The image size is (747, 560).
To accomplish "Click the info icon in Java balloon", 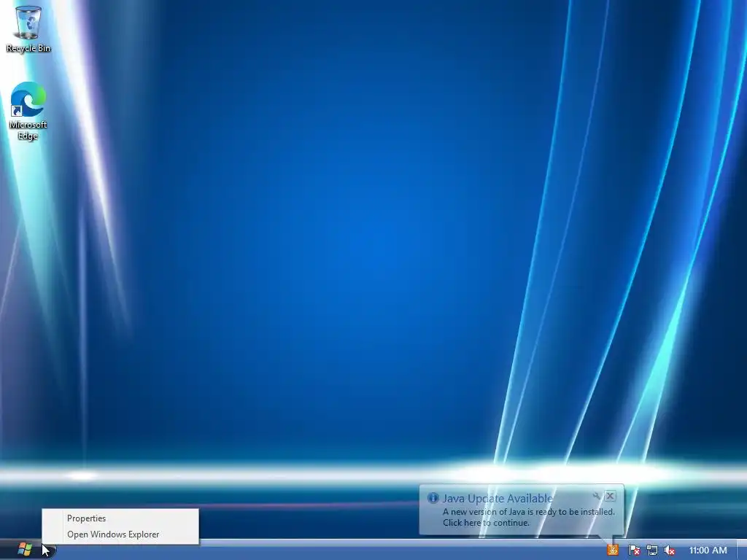I will tap(433, 498).
